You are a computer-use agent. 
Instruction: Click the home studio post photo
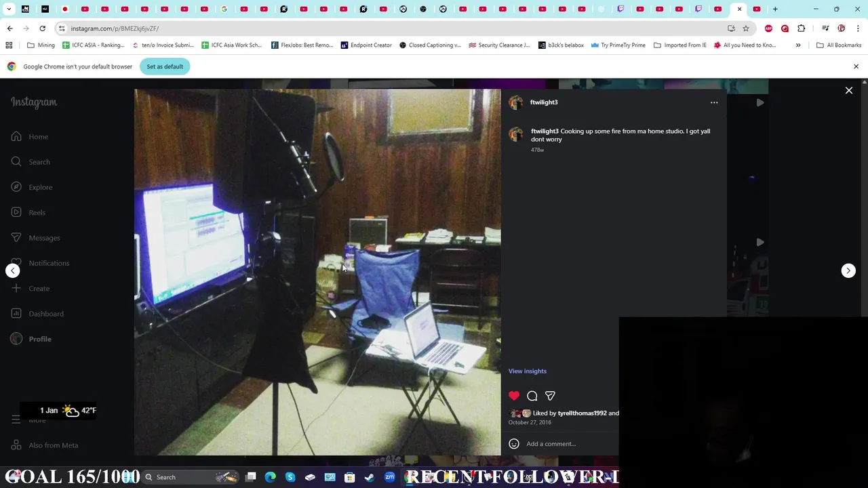click(x=317, y=272)
